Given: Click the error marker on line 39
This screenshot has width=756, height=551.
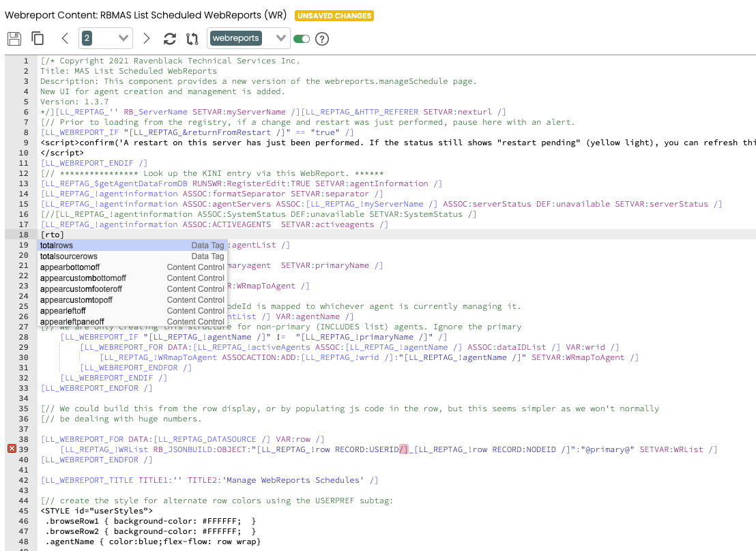Looking at the screenshot, I should click(x=12, y=449).
